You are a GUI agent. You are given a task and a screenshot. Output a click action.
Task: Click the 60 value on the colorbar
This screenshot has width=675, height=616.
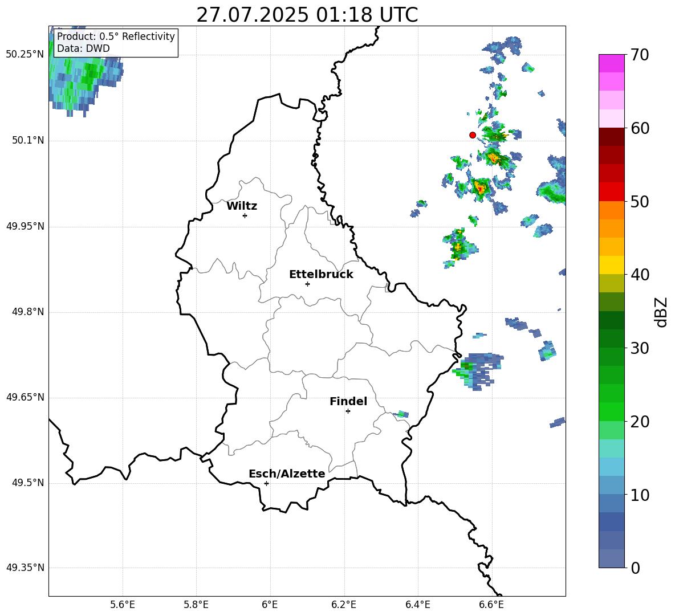[x=640, y=128]
